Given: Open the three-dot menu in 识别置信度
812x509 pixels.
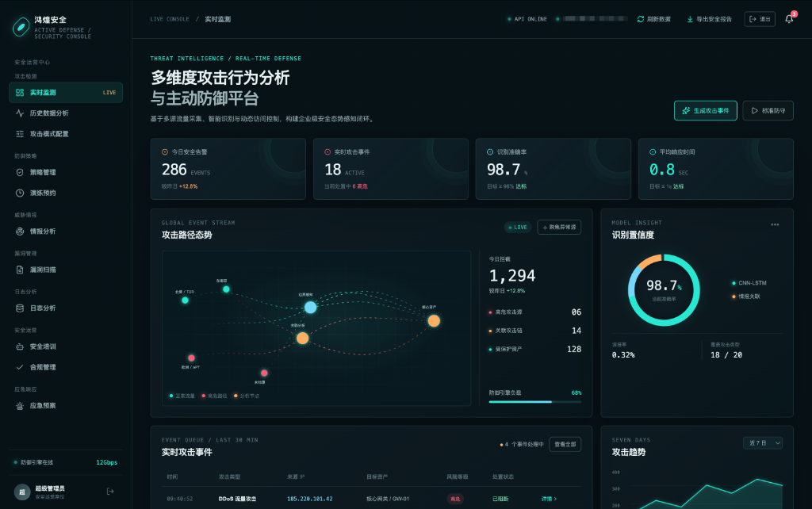Looking at the screenshot, I should point(775,224).
